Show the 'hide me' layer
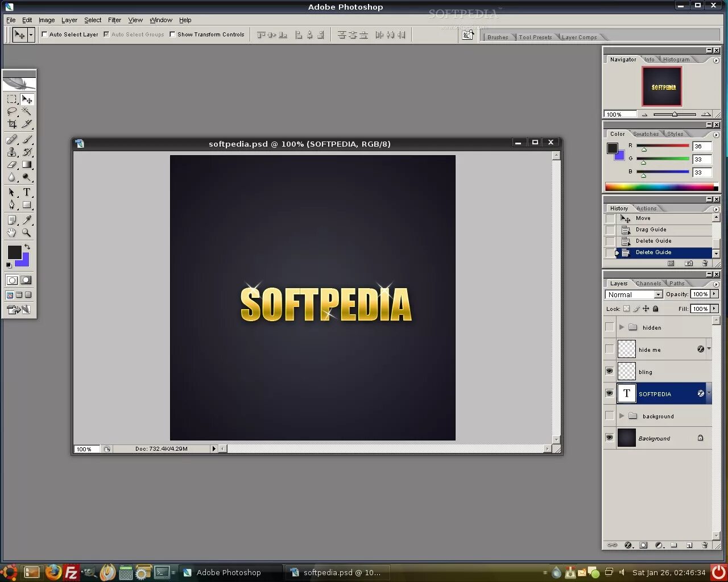The image size is (728, 582). click(x=610, y=349)
